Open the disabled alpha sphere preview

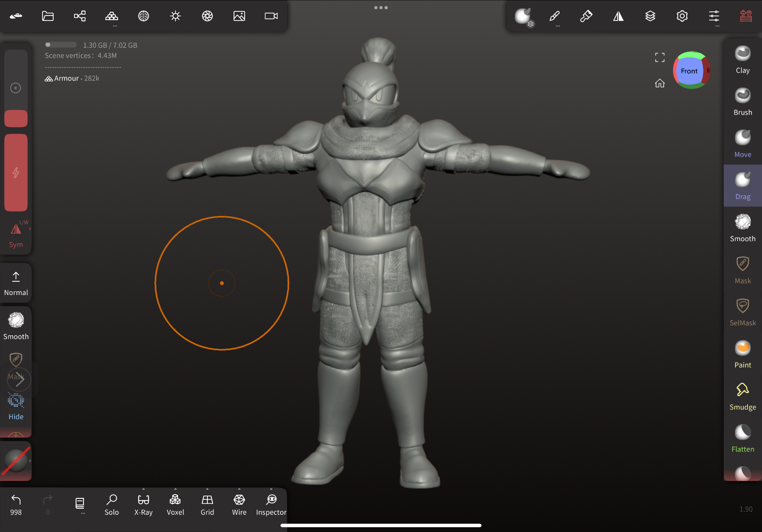[x=16, y=461]
